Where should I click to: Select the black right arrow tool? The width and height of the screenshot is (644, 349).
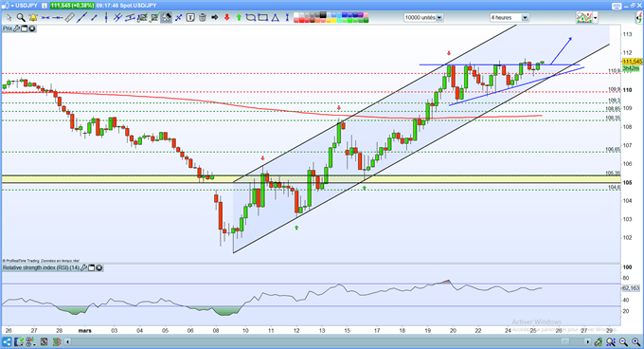click(215, 18)
